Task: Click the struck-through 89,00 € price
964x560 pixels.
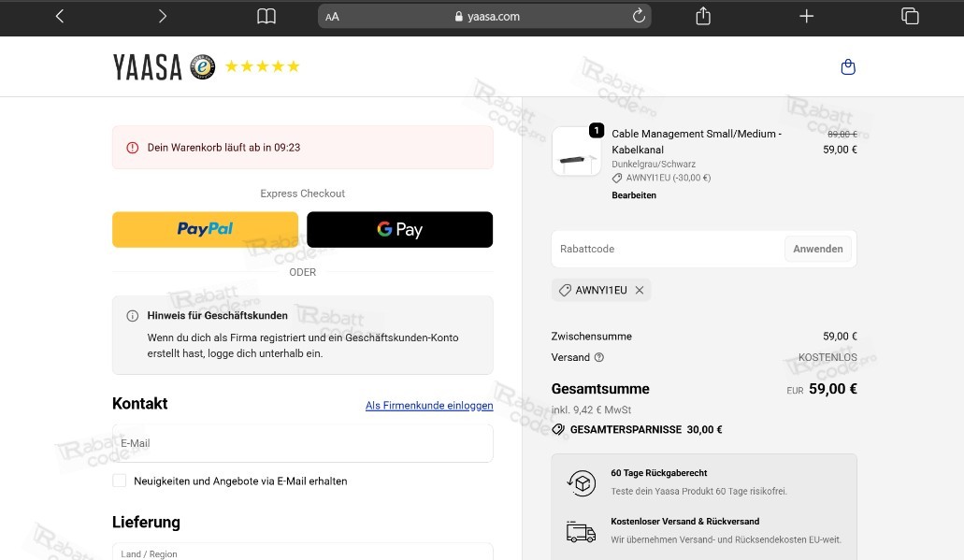Action: coord(842,134)
